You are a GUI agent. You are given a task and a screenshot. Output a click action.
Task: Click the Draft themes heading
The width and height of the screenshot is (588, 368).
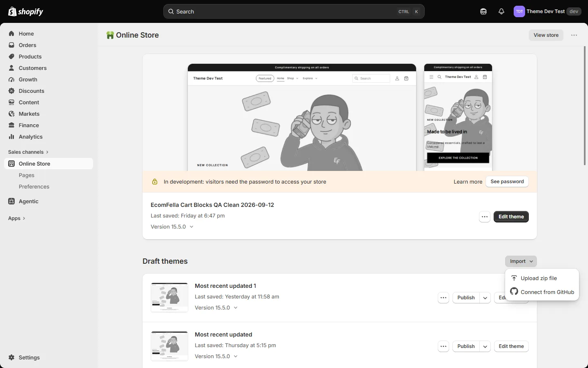pos(165,261)
